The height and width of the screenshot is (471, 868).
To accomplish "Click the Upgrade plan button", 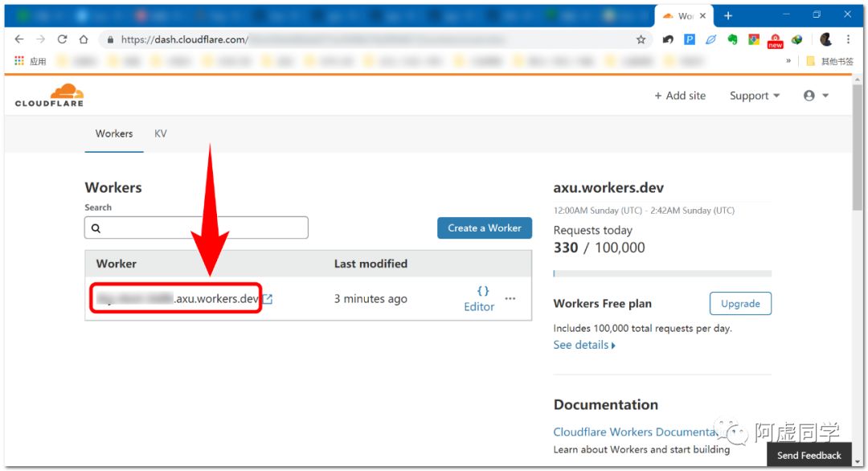I will click(x=740, y=303).
